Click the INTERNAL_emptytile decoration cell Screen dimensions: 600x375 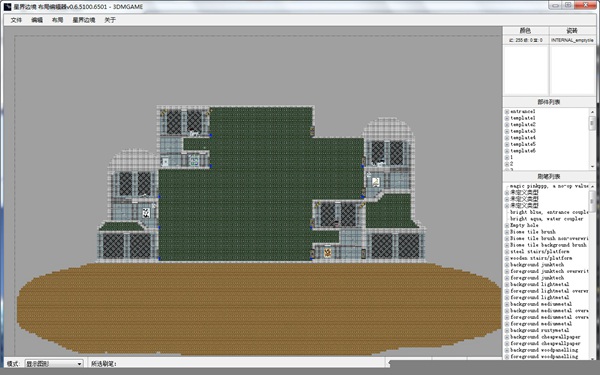pos(572,40)
